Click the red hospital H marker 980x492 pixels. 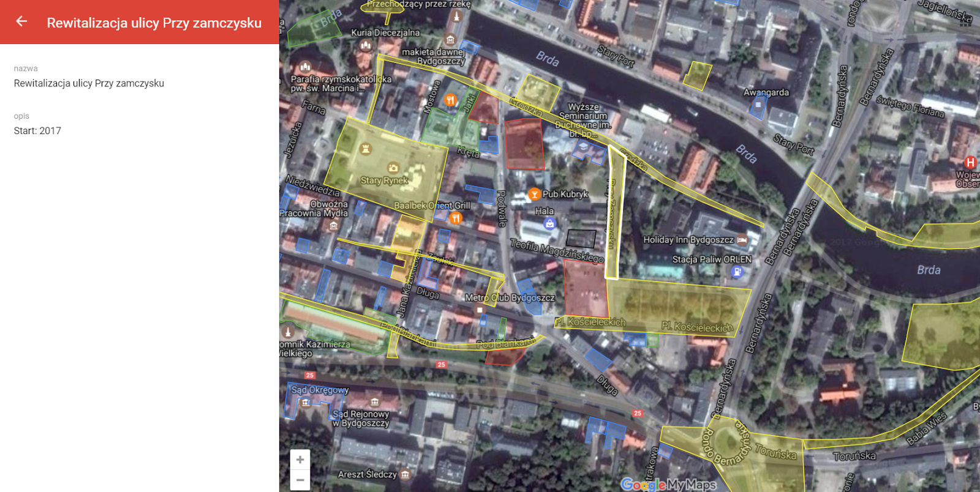click(x=970, y=162)
